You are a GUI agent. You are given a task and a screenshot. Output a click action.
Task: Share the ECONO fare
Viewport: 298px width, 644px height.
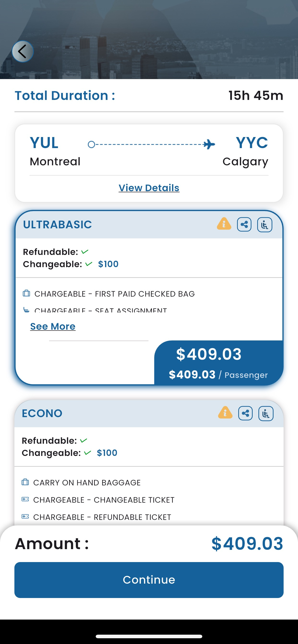tap(245, 413)
